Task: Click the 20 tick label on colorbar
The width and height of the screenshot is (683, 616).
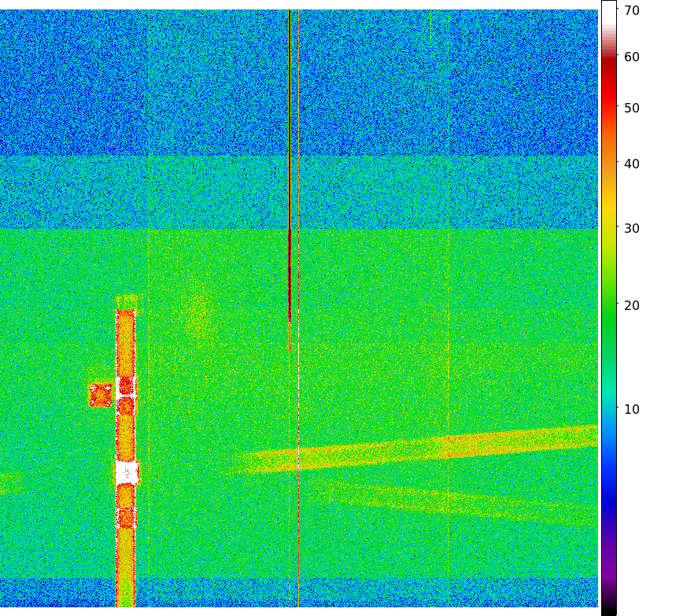Action: (632, 306)
